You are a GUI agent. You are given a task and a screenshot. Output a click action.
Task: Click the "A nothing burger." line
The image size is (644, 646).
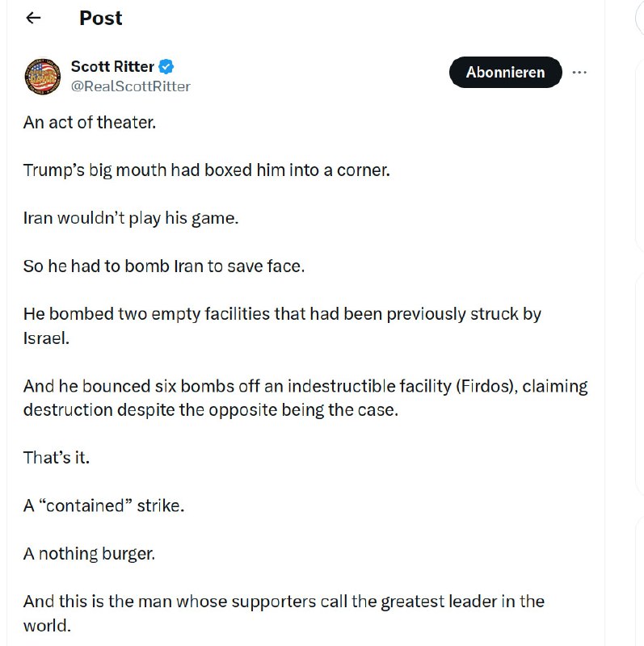click(x=89, y=553)
